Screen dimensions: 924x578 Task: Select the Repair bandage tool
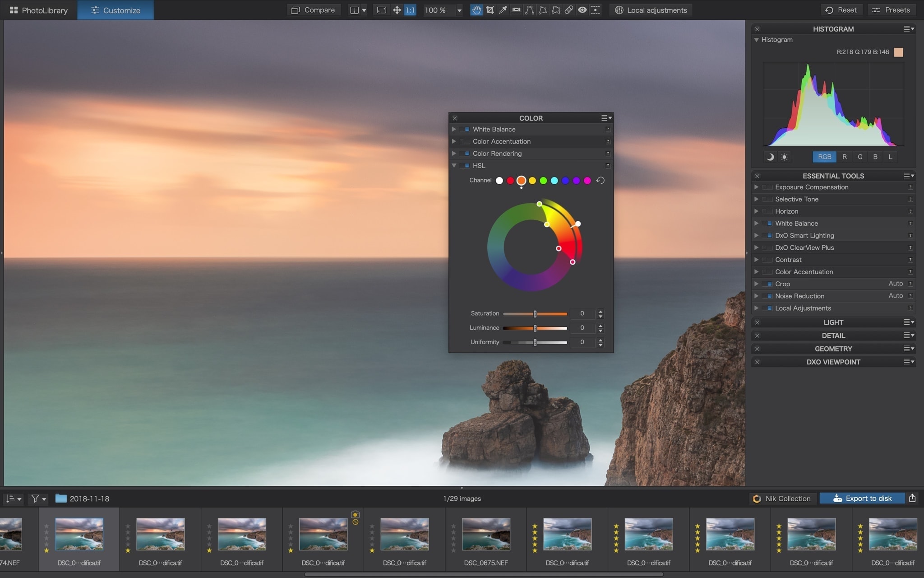pyautogui.click(x=569, y=10)
